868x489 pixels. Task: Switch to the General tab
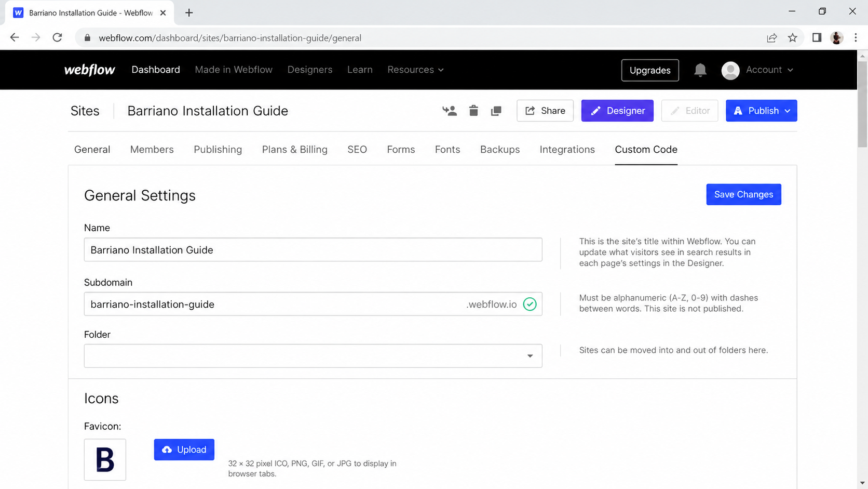92,150
